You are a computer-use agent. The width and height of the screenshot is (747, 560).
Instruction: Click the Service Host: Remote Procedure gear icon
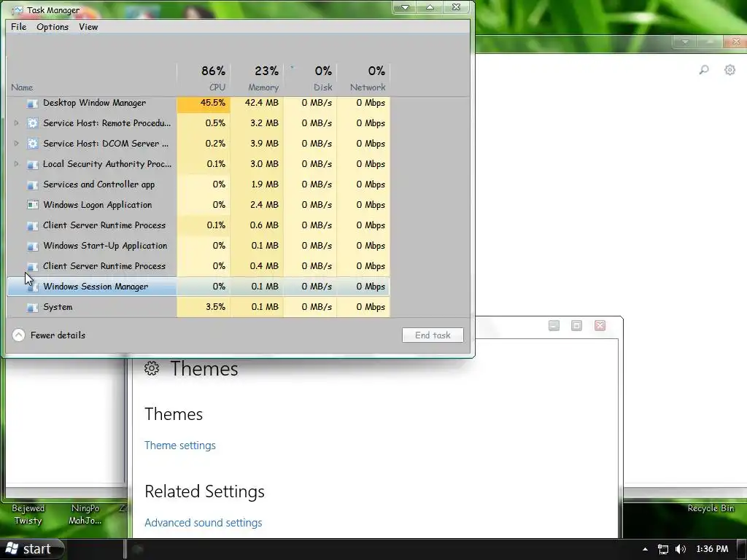[x=32, y=123]
